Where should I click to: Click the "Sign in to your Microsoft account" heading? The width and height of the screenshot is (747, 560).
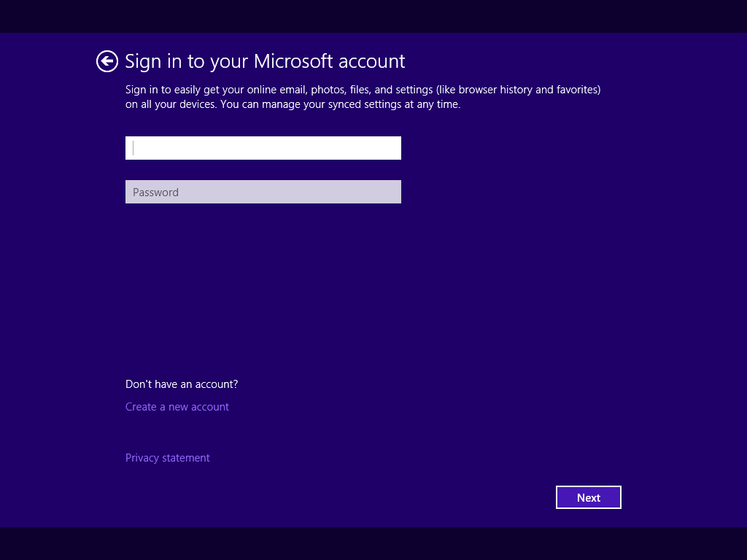pyautogui.click(x=265, y=61)
